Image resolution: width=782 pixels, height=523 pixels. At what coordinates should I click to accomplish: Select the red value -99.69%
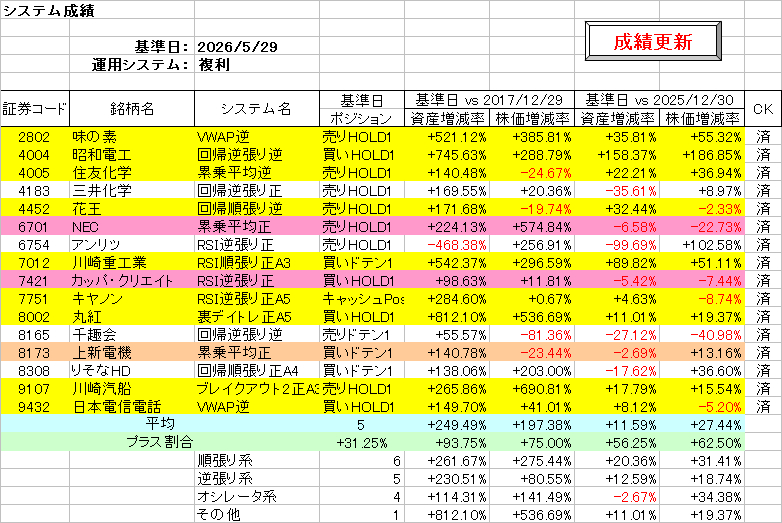(x=617, y=245)
